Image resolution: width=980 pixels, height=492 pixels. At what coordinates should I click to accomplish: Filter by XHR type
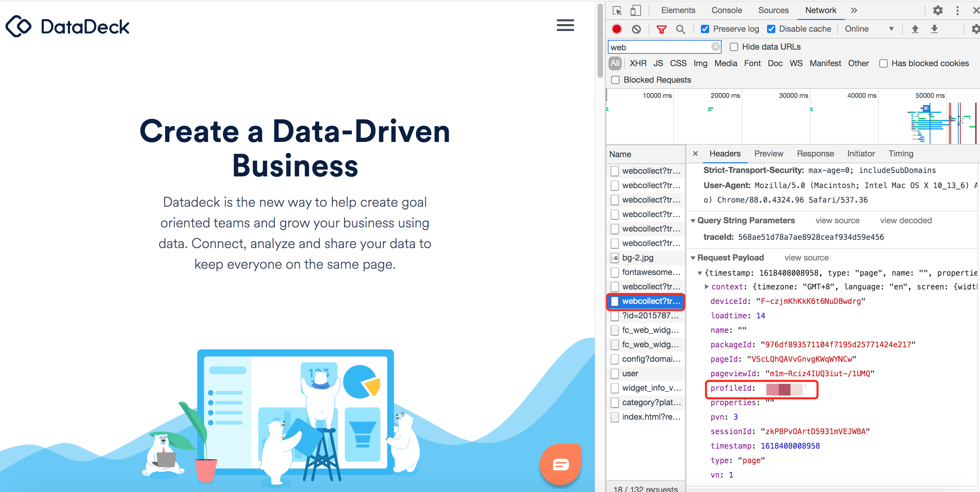point(638,63)
